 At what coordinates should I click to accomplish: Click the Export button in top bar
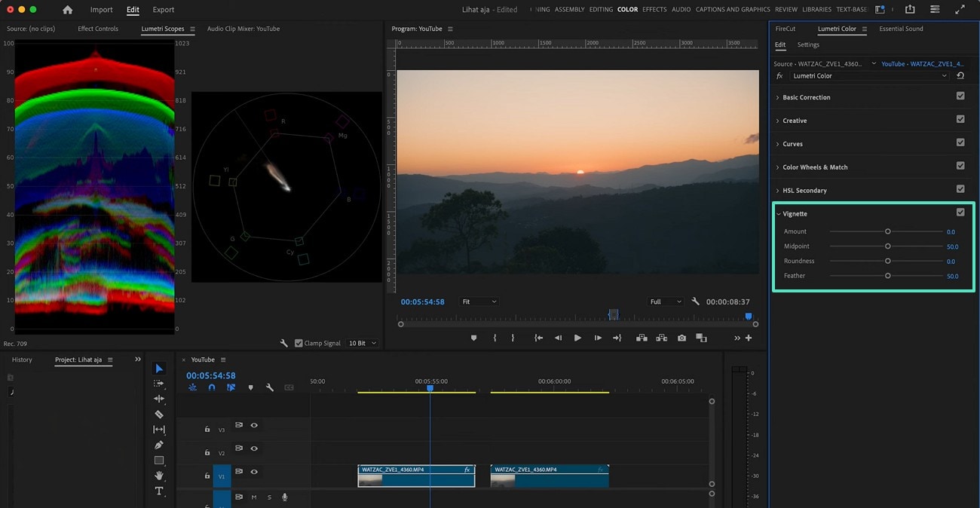point(164,10)
